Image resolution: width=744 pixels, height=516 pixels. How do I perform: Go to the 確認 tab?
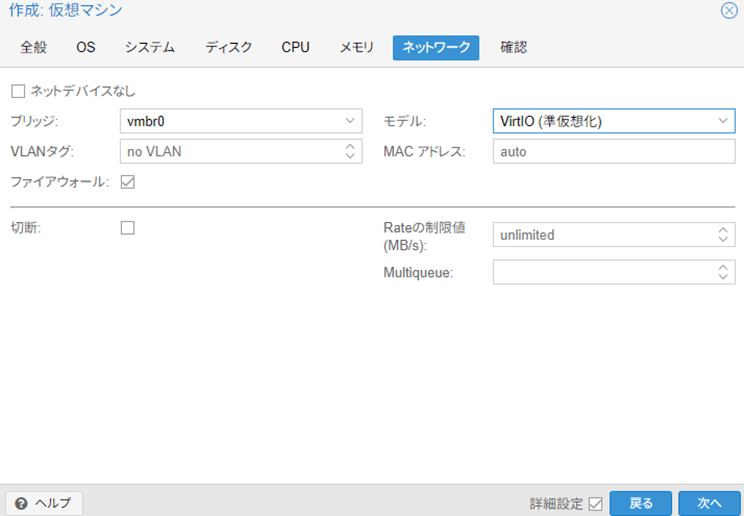(x=514, y=47)
